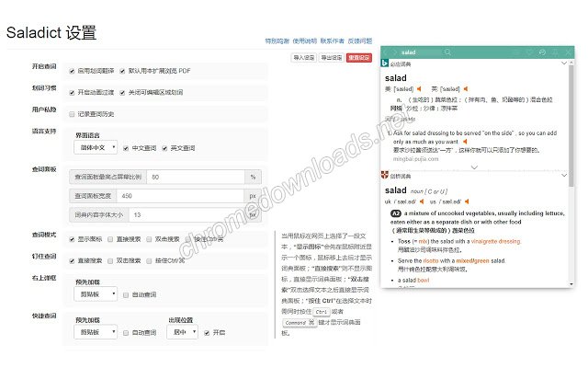Click the bowl link in Cambridge example
This screenshot has width=588, height=368.
pyautogui.click(x=423, y=280)
